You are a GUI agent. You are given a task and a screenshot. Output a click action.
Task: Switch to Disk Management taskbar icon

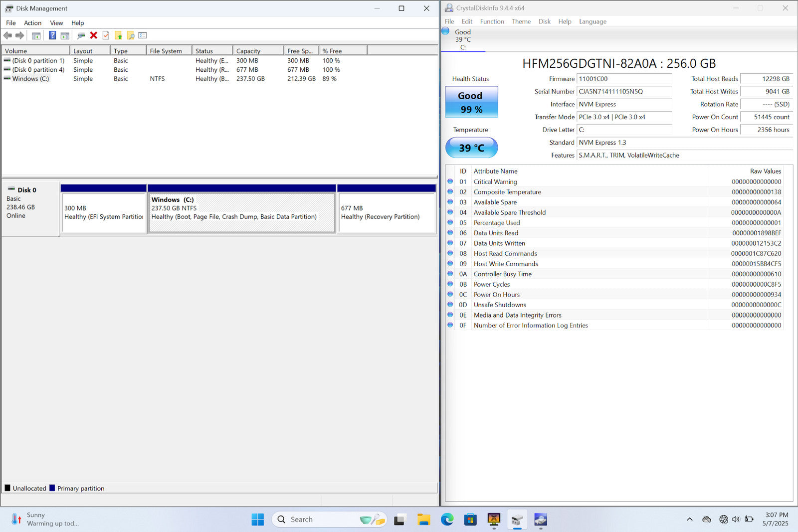coord(517,520)
